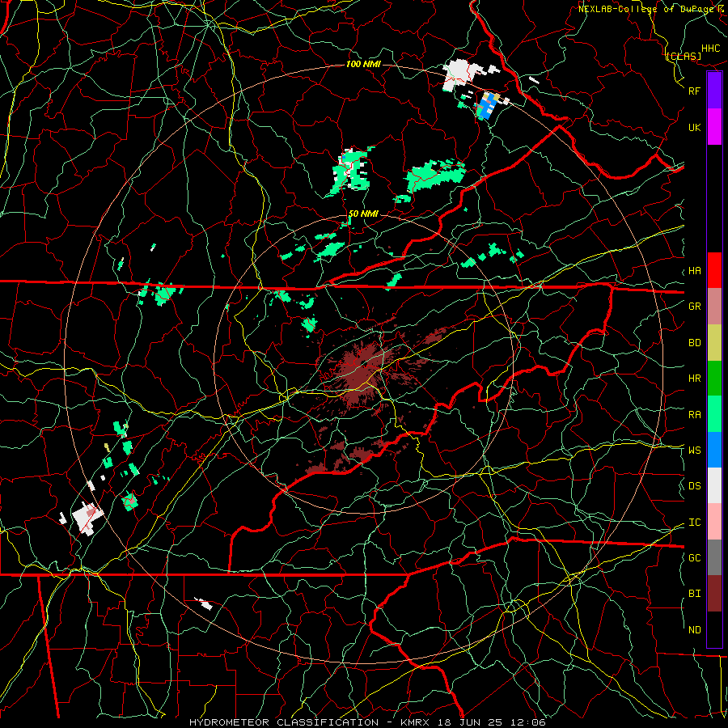Click the blue wet snow echo cluster
The height and width of the screenshot is (728, 728).
[488, 106]
